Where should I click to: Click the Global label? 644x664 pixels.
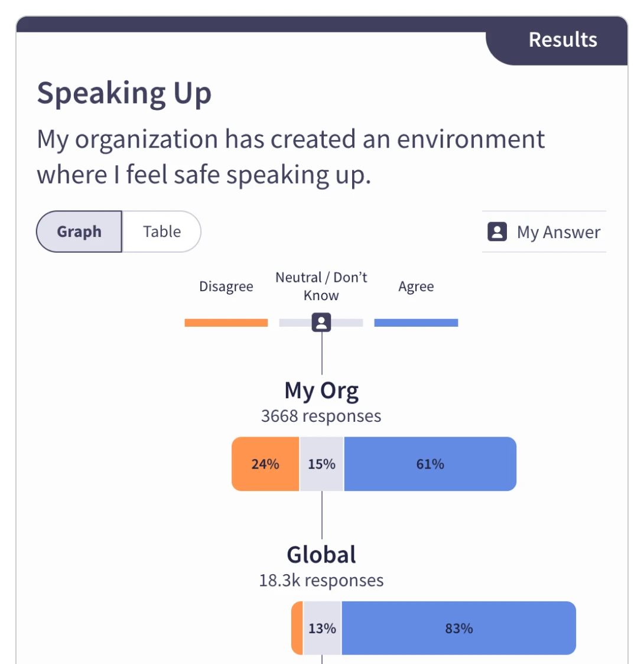pyautogui.click(x=321, y=554)
